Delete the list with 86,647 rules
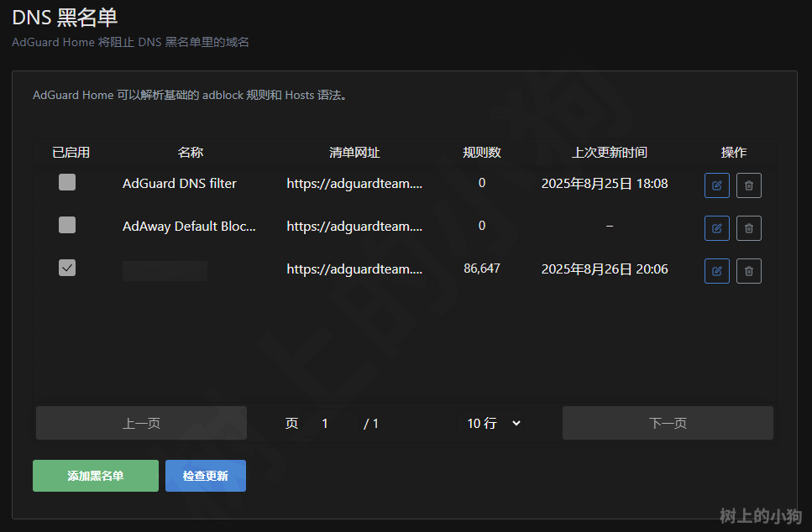This screenshot has width=812, height=532. tap(749, 271)
